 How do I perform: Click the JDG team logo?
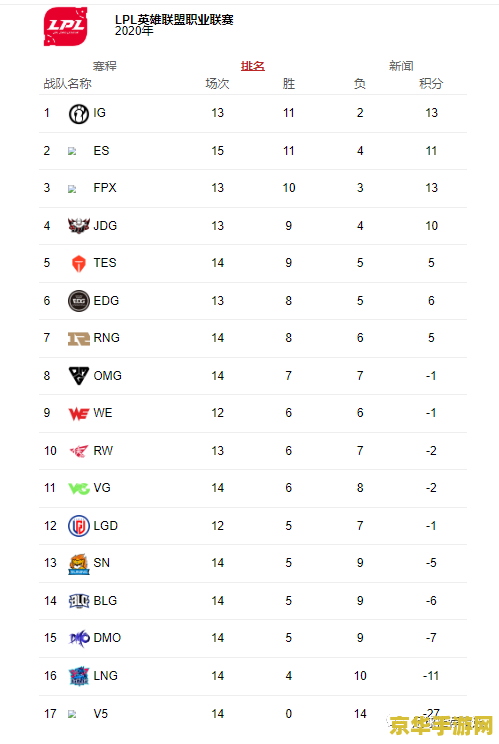pos(78,226)
